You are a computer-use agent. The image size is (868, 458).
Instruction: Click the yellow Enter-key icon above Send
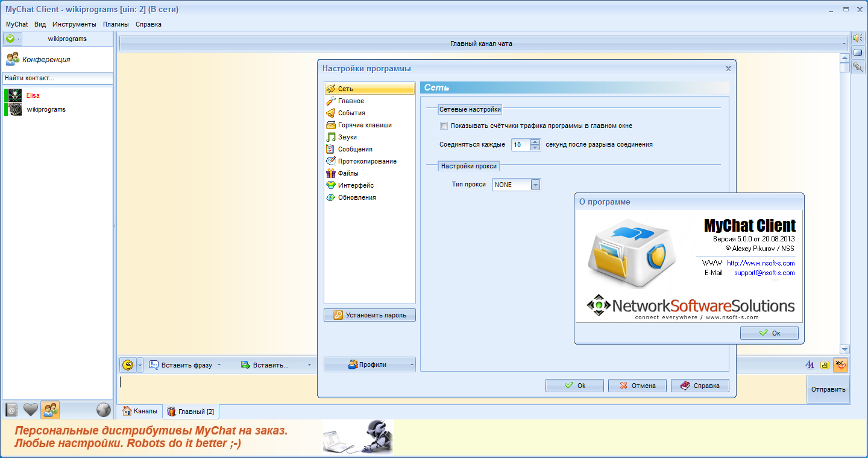coord(825,364)
